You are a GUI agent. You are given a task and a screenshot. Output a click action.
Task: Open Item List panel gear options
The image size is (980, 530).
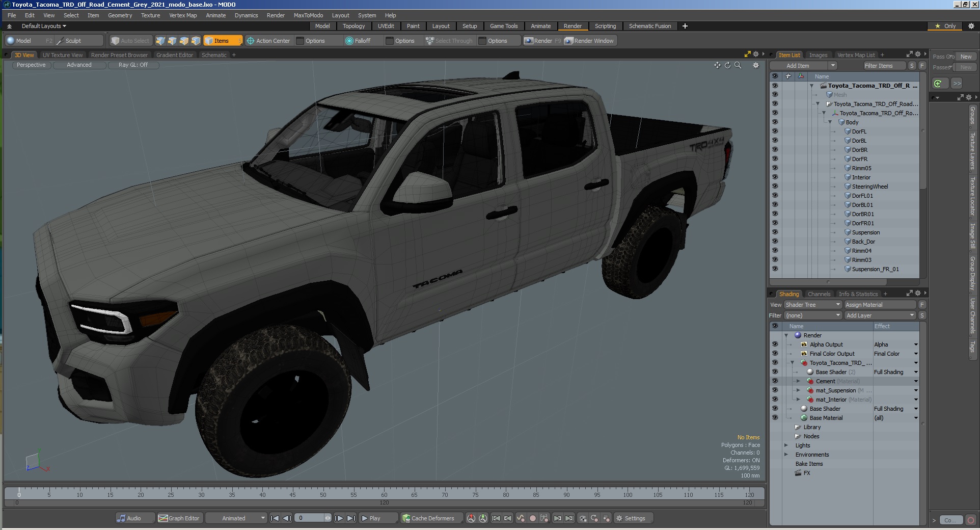click(x=918, y=54)
